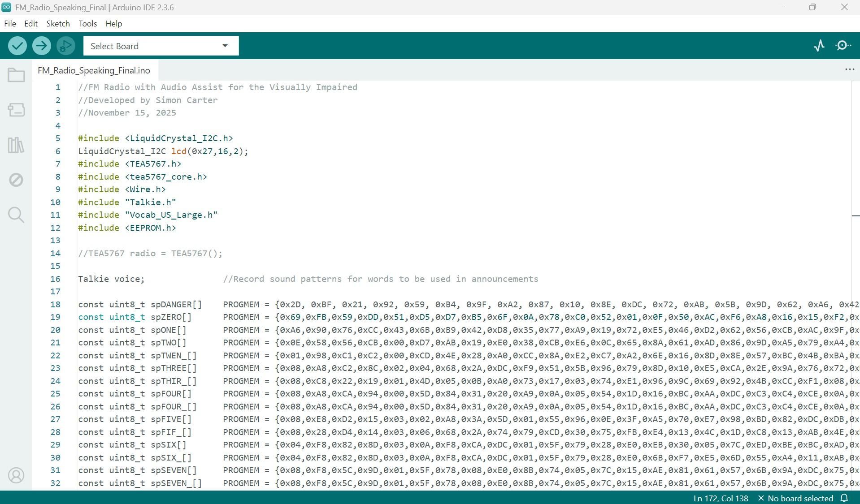Open the editor tab options ellipsis
This screenshot has width=860, height=504.
click(x=850, y=69)
